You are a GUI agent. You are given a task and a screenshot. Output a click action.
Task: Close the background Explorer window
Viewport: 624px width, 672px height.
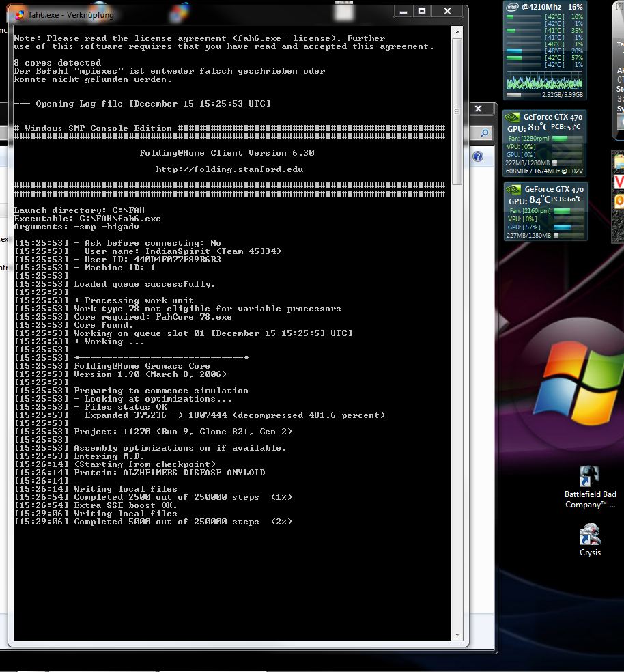pos(479,109)
